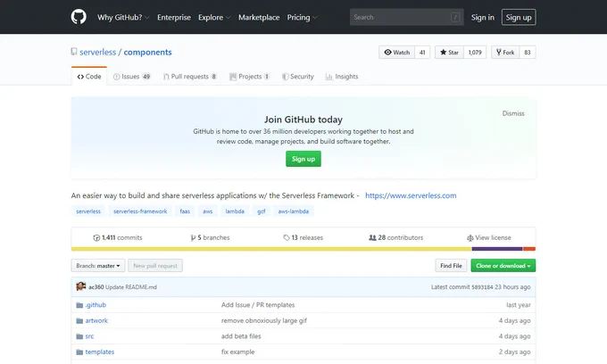Screen dimensions: 607x364
Task: Dismiss the Join GitHub banner
Action: [x=513, y=113]
